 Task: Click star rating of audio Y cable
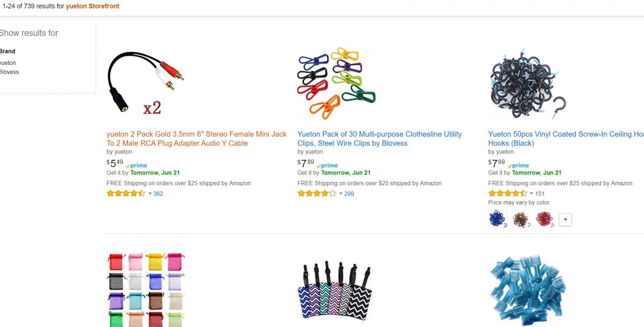point(126,194)
